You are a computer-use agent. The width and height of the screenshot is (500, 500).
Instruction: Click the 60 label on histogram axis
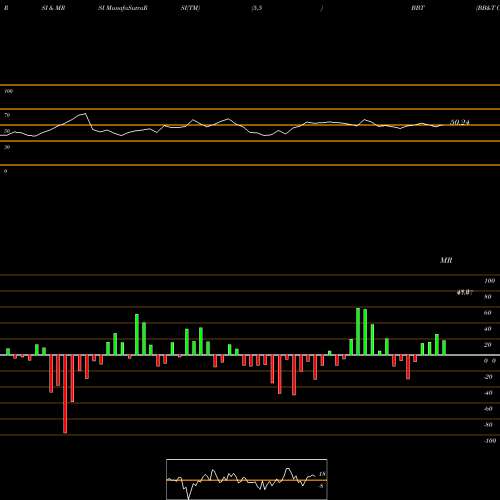[x=488, y=313]
